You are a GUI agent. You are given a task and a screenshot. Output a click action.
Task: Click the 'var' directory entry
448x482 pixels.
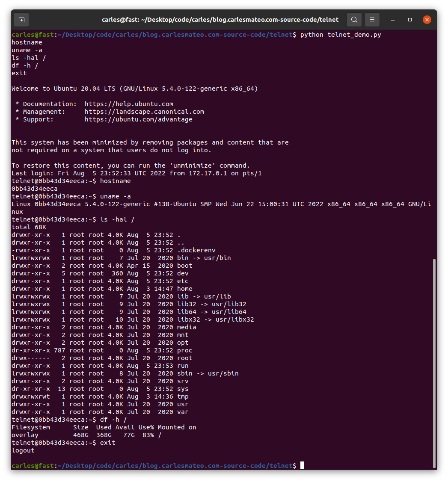[183, 412]
